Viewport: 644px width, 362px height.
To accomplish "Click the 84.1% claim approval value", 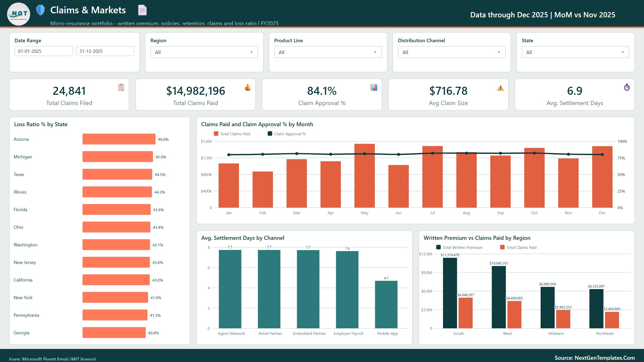I will pyautogui.click(x=322, y=91).
